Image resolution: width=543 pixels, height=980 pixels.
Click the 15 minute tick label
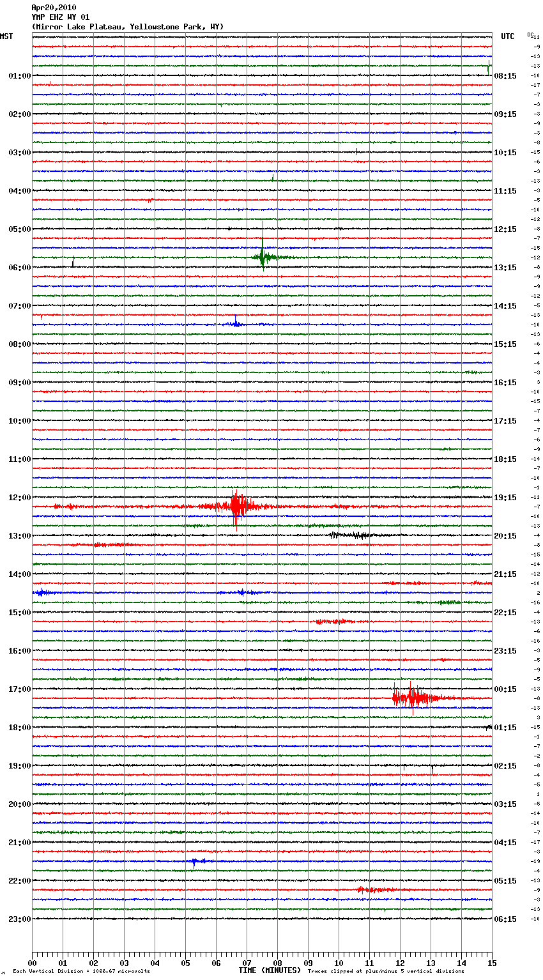point(492,963)
